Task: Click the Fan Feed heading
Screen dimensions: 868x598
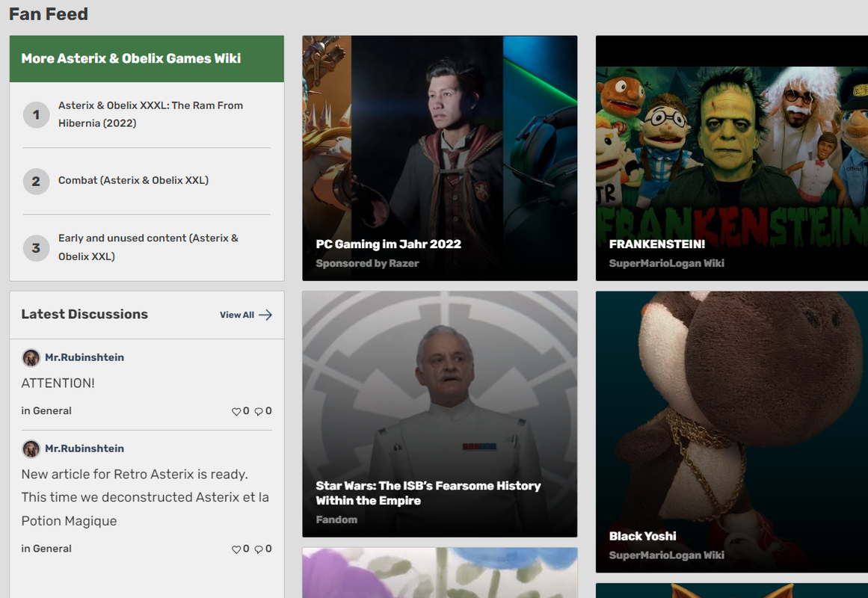Action: coord(48,14)
